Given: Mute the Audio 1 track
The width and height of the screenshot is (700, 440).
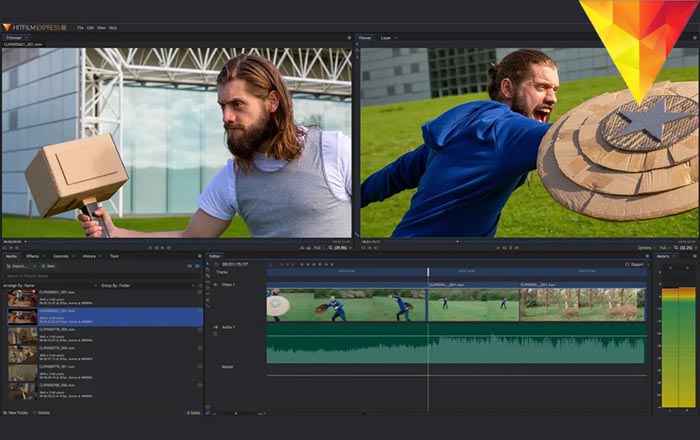Looking at the screenshot, I should (216, 327).
